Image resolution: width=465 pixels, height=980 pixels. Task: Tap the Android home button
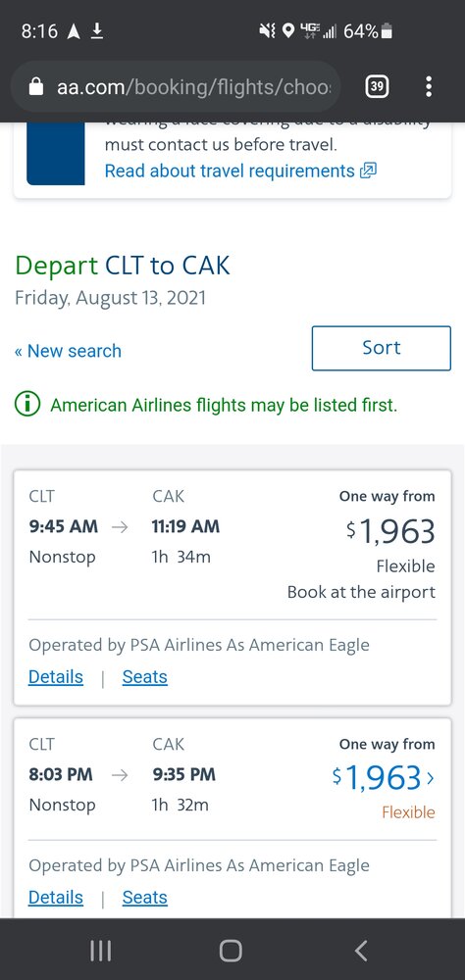[231, 951]
